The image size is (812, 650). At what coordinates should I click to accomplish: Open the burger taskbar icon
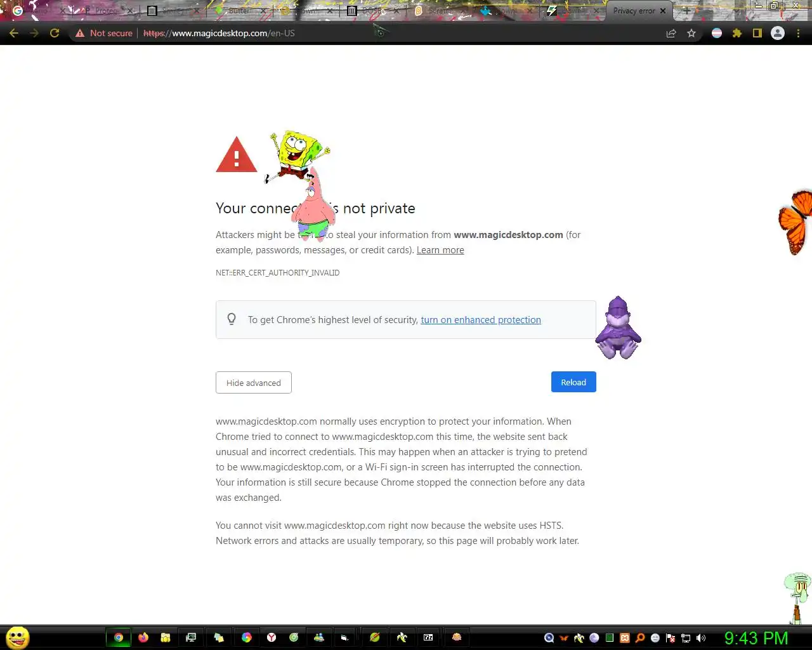click(457, 637)
